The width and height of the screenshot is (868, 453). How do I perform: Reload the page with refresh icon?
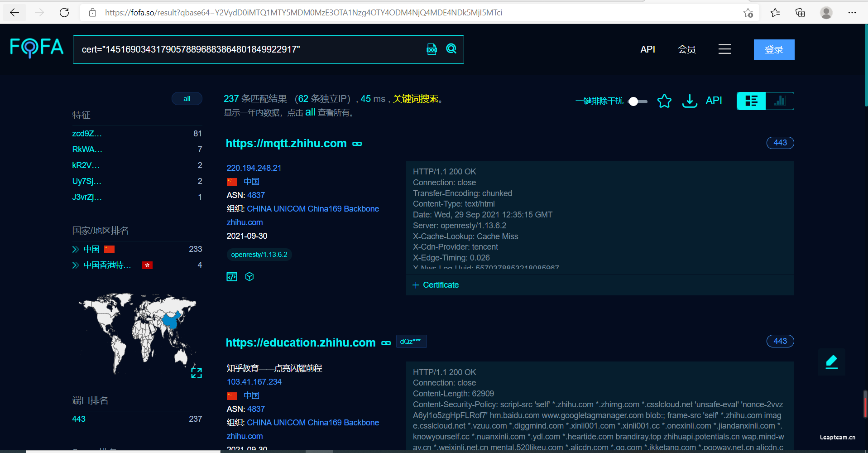(64, 13)
